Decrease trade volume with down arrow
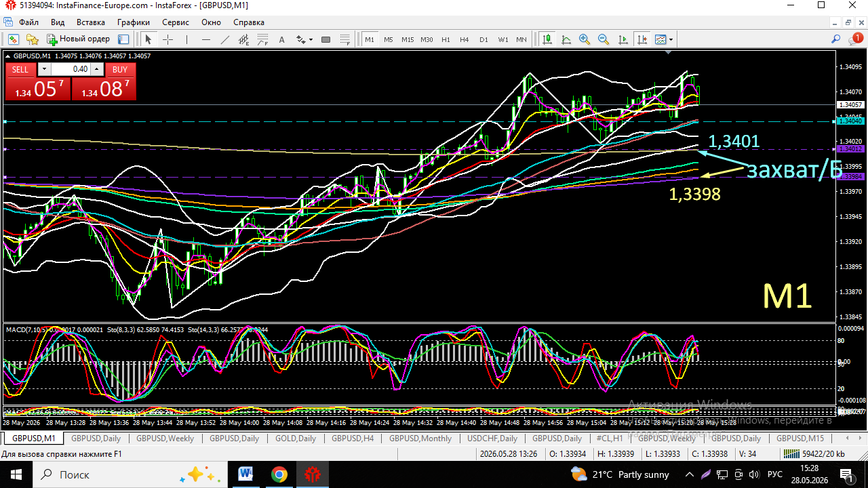This screenshot has width=868, height=488. click(44, 69)
